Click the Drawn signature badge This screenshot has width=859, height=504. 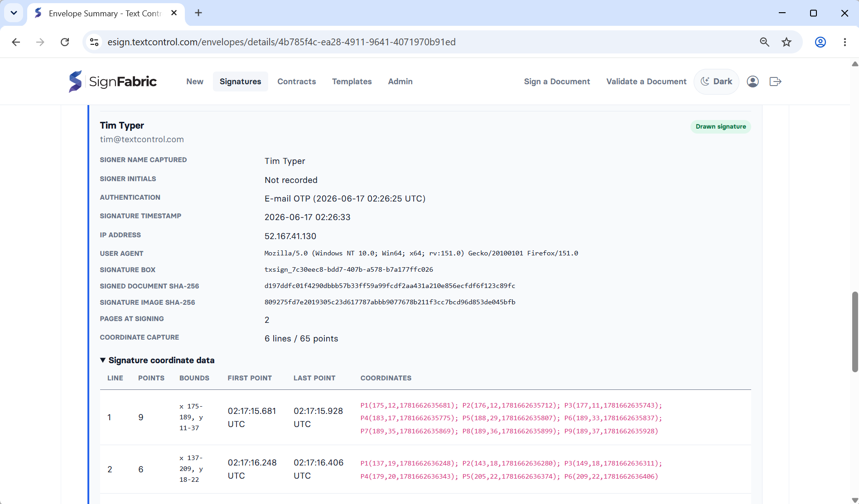coord(721,126)
